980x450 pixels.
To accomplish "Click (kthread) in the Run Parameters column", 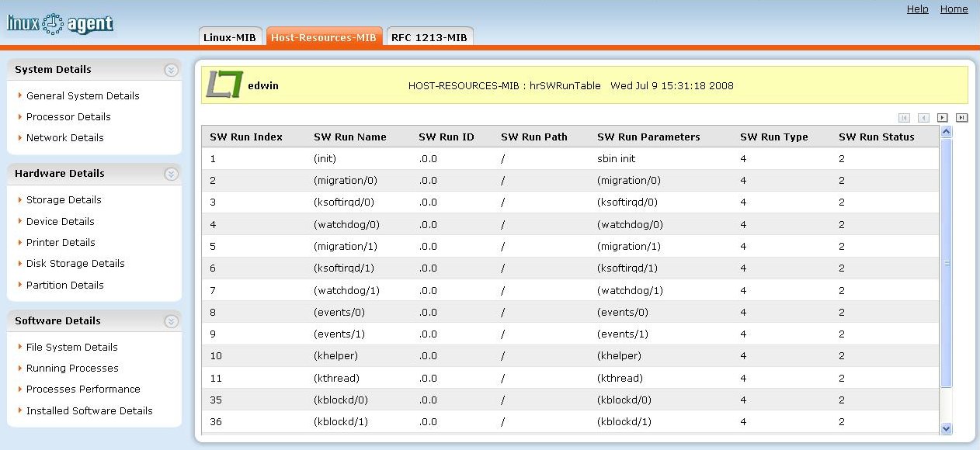I will point(620,379).
